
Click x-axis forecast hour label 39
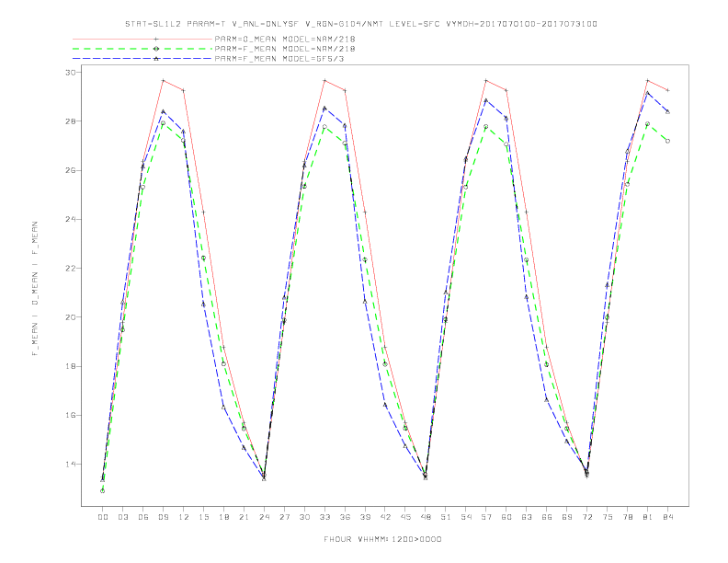pyautogui.click(x=365, y=517)
